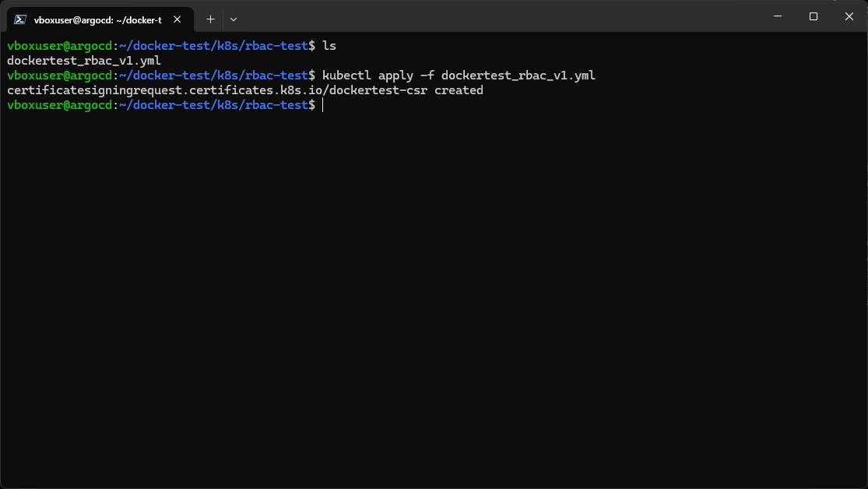The height and width of the screenshot is (489, 868).
Task: Close the vboxuser@argocd tab
Action: click(x=177, y=19)
